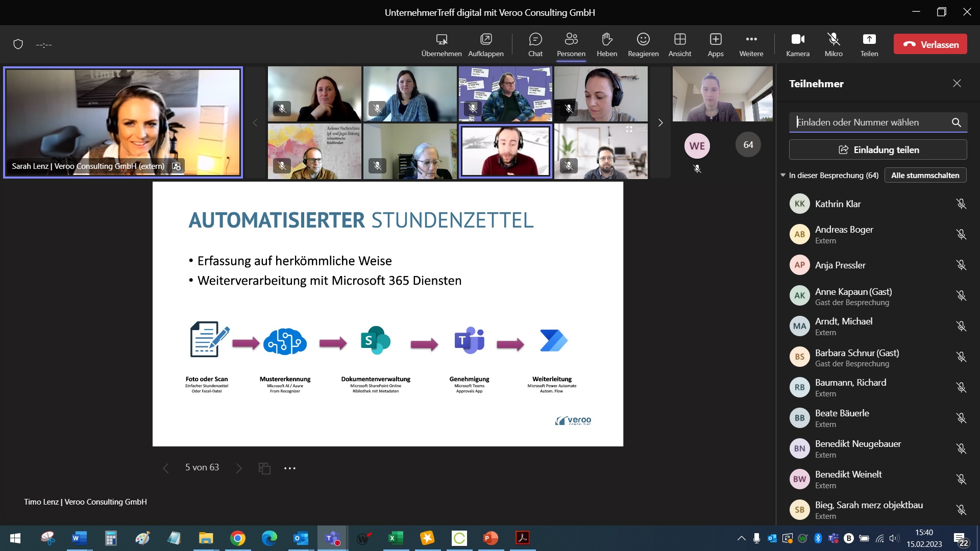Open the Apps button in toolbar

coord(715,44)
